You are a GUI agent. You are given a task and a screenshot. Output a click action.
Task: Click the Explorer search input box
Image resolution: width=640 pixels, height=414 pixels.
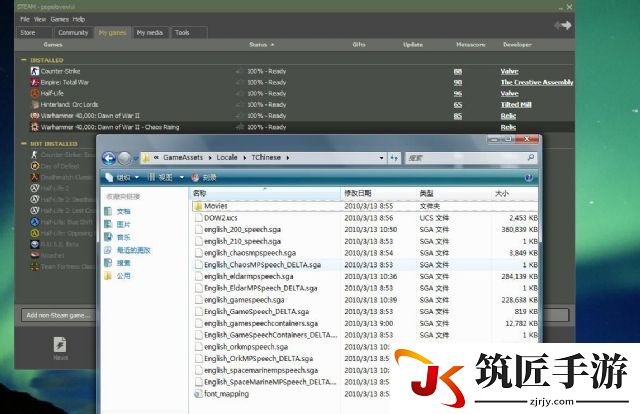point(471,158)
